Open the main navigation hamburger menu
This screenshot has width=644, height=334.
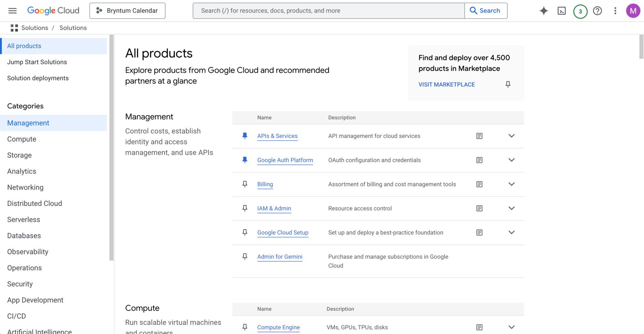pos(13,11)
